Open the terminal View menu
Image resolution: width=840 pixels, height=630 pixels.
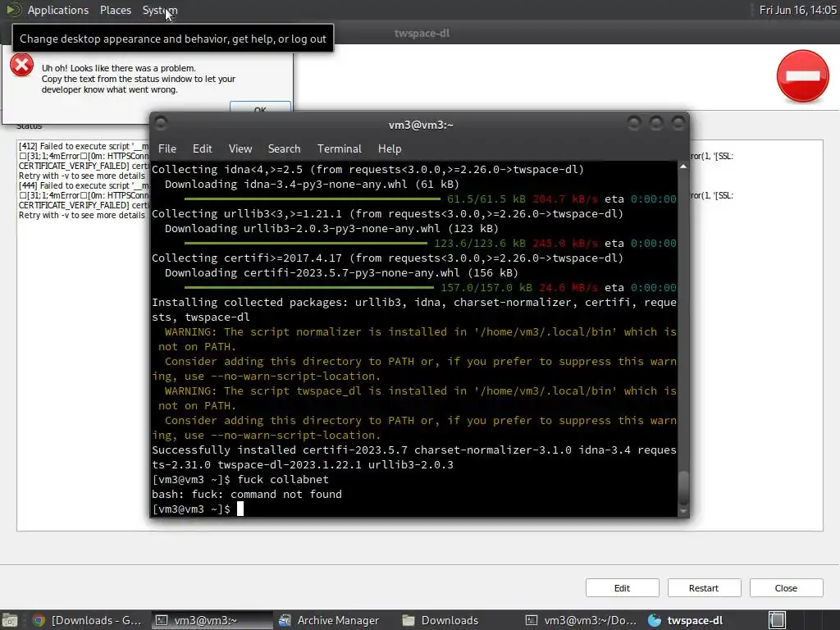click(240, 149)
